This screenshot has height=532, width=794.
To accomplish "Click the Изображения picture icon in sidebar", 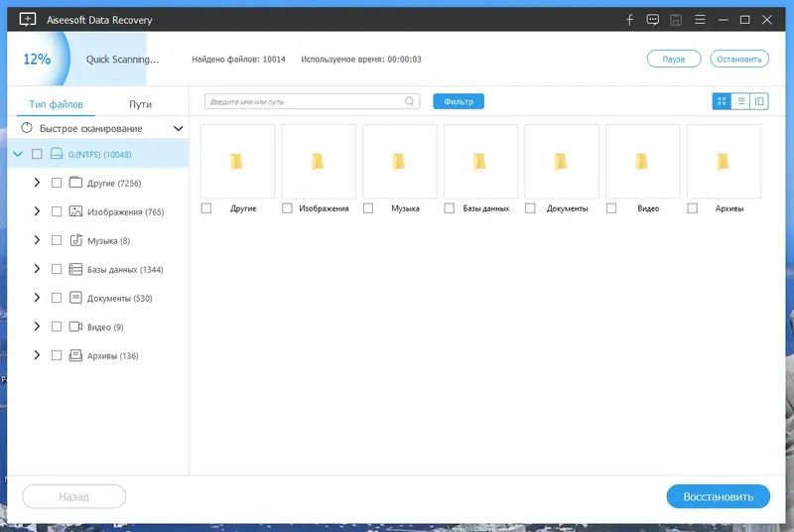I will [x=75, y=211].
